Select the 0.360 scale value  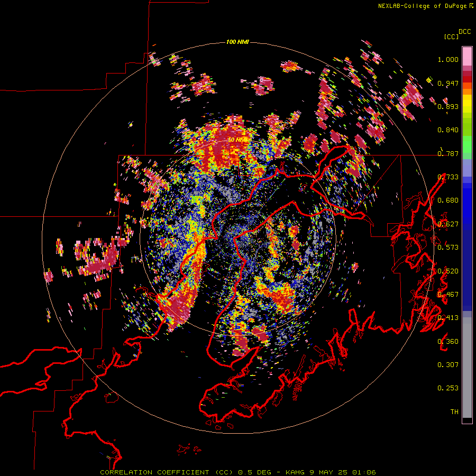[448, 342]
